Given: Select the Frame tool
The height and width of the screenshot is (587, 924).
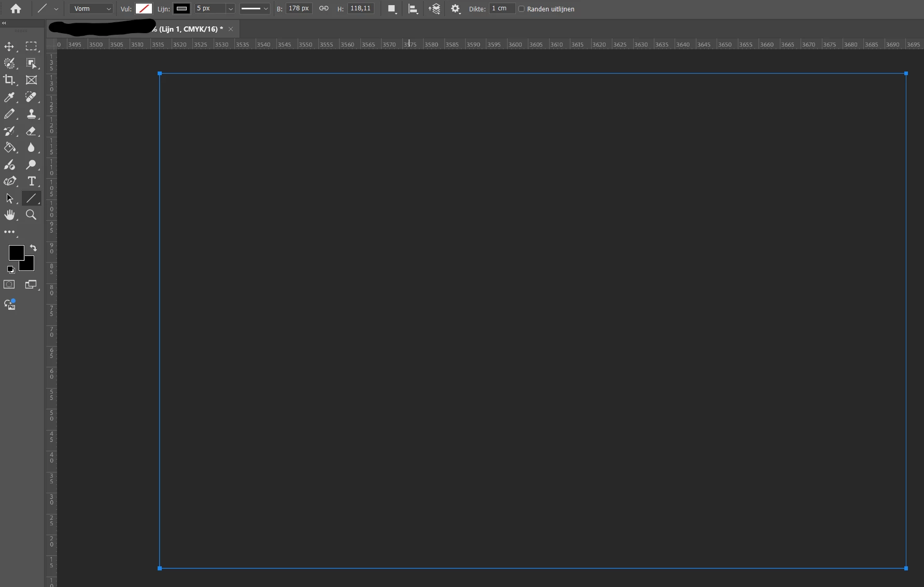Looking at the screenshot, I should [31, 80].
